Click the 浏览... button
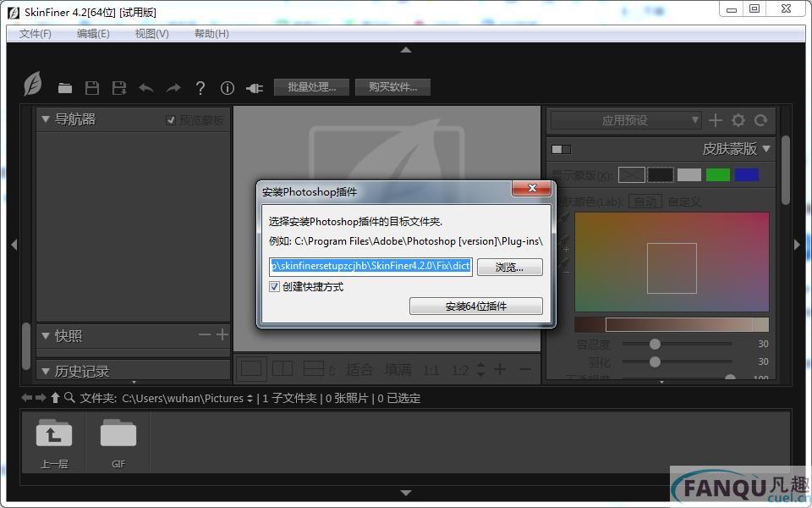This screenshot has height=508, width=812. [x=509, y=267]
